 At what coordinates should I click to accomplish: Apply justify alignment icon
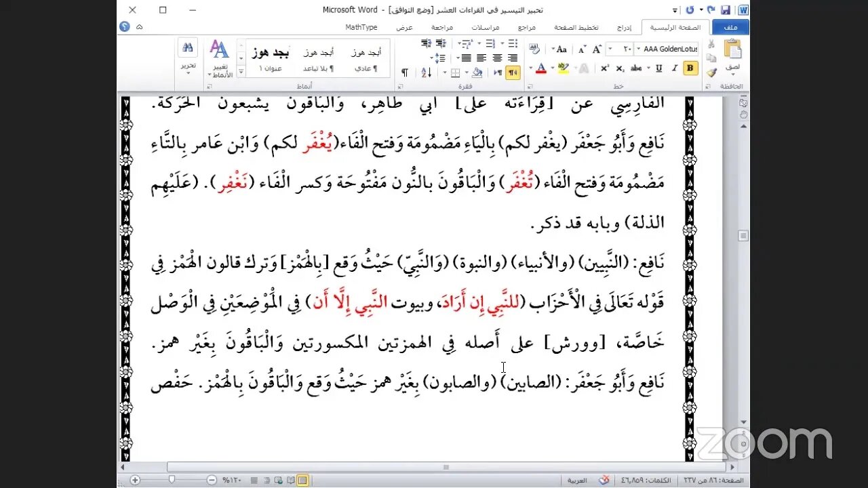click(466, 58)
